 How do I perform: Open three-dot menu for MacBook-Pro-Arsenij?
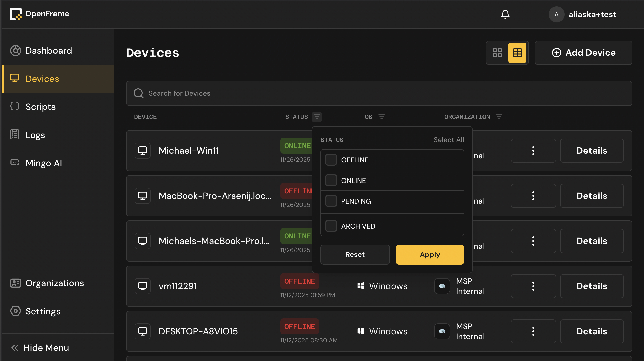[x=533, y=196]
